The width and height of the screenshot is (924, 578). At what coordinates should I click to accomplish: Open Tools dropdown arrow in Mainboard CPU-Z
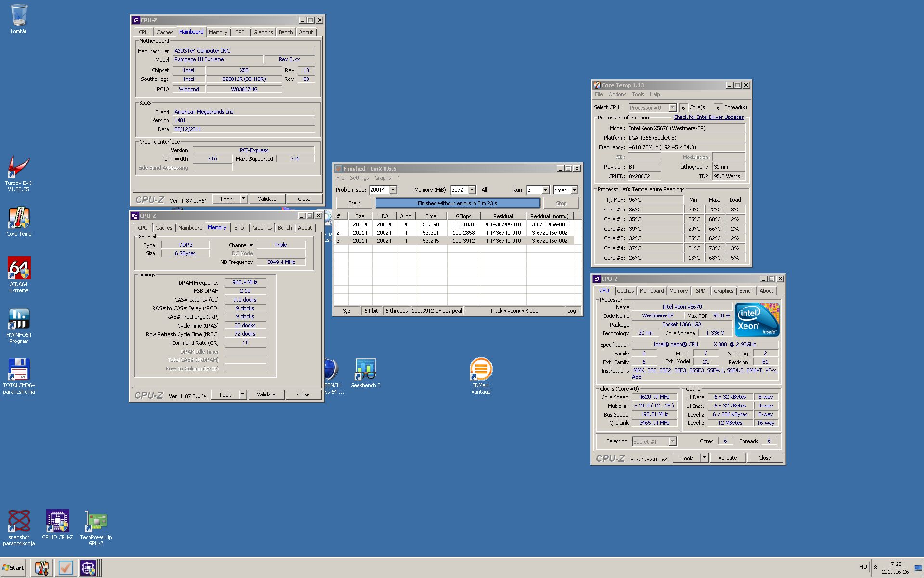(x=244, y=199)
